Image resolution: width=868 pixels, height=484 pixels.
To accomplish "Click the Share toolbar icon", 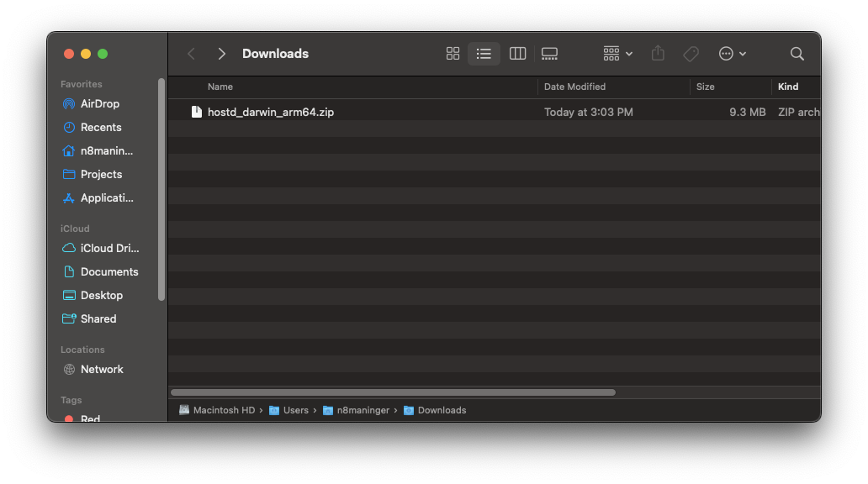I will click(x=658, y=54).
